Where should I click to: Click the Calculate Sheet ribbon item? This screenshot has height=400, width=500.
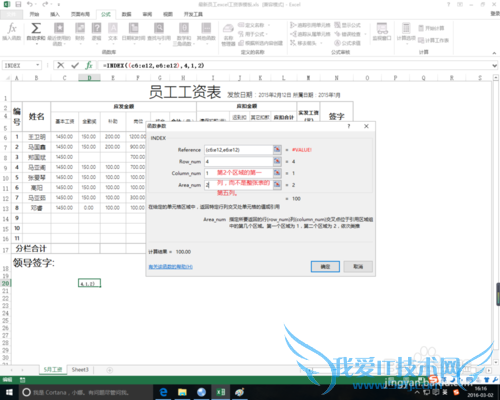[433, 40]
